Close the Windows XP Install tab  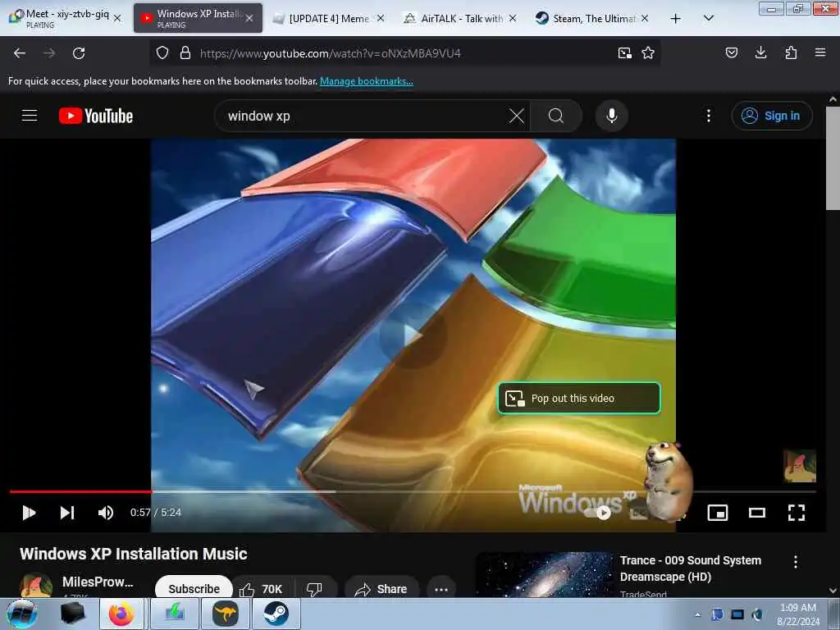click(x=249, y=18)
